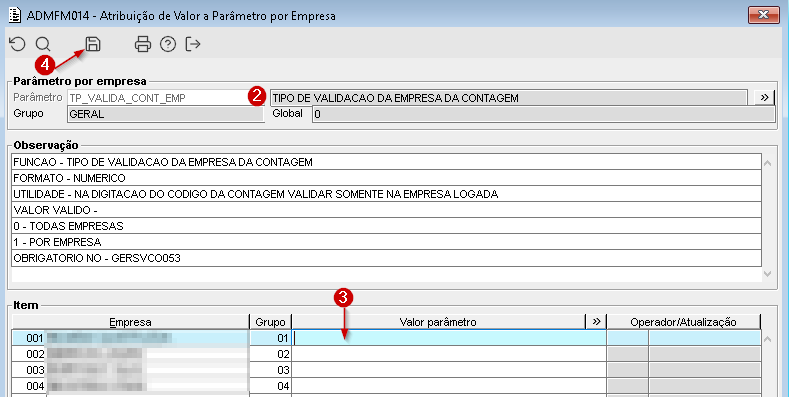Viewport: 789px width, 397px height.
Task: Open help via question mark icon
Action: click(168, 44)
